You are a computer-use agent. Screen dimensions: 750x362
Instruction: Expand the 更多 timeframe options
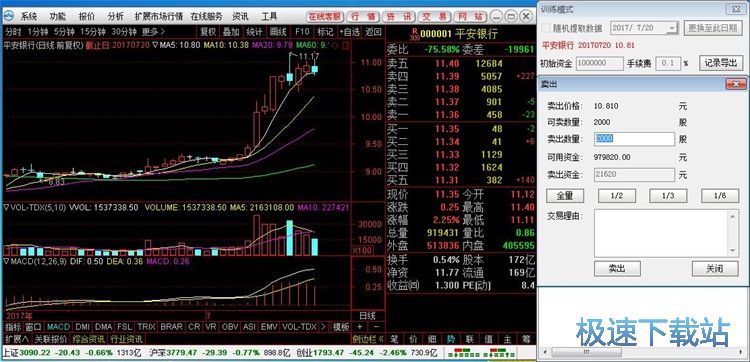click(154, 32)
